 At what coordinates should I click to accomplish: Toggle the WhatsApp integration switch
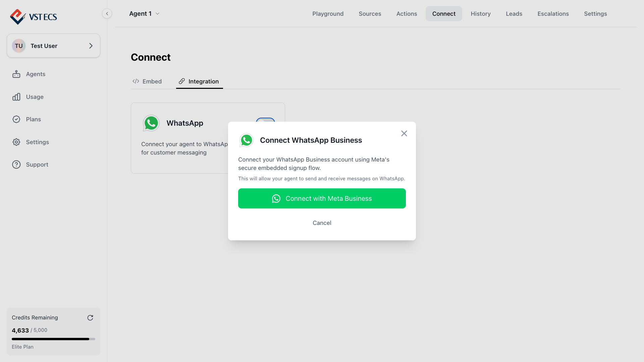tap(265, 120)
